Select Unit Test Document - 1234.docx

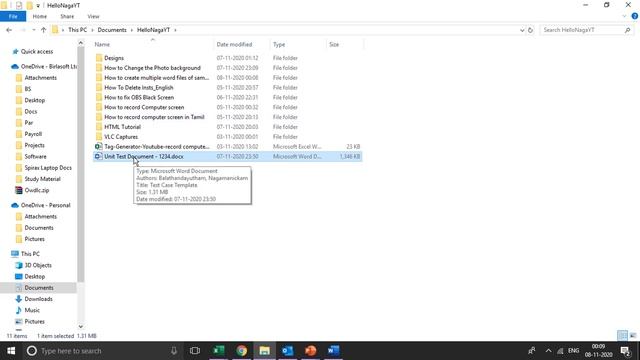click(x=144, y=156)
